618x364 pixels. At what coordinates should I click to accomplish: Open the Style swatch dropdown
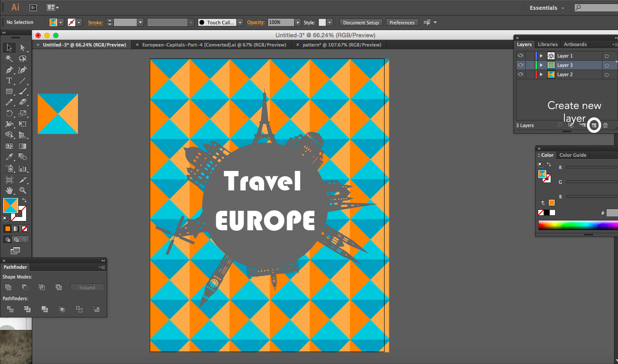point(330,22)
